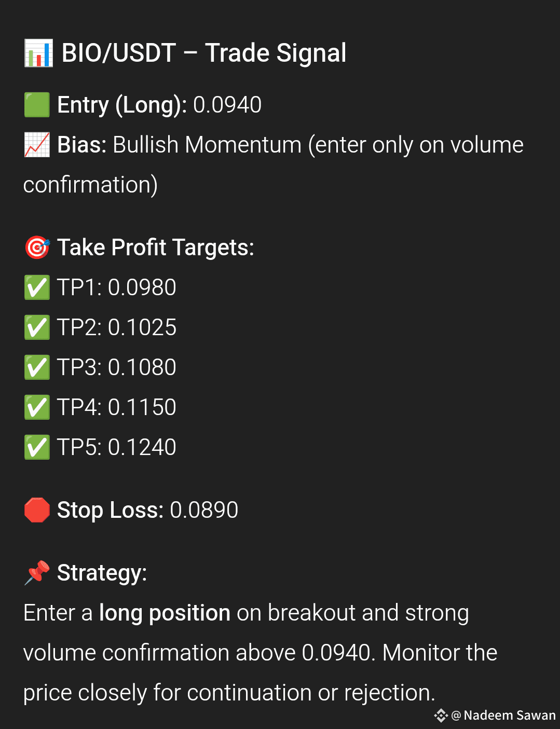Viewport: 560px width, 729px height.
Task: Click the pushpin emoji beside Strategy
Action: pos(37,573)
